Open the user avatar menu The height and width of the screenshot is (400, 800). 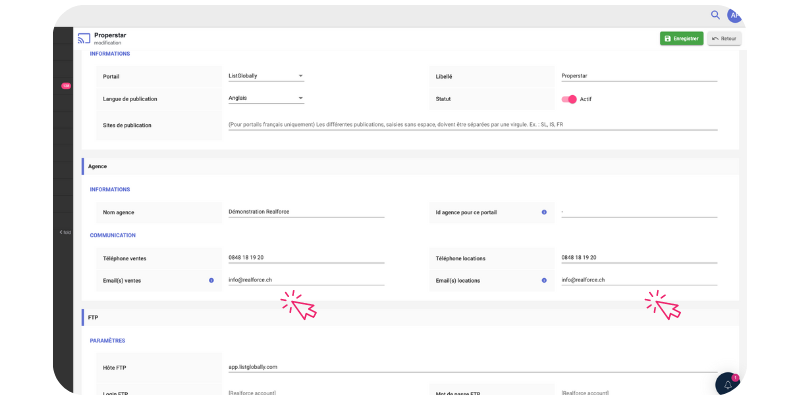click(x=735, y=15)
